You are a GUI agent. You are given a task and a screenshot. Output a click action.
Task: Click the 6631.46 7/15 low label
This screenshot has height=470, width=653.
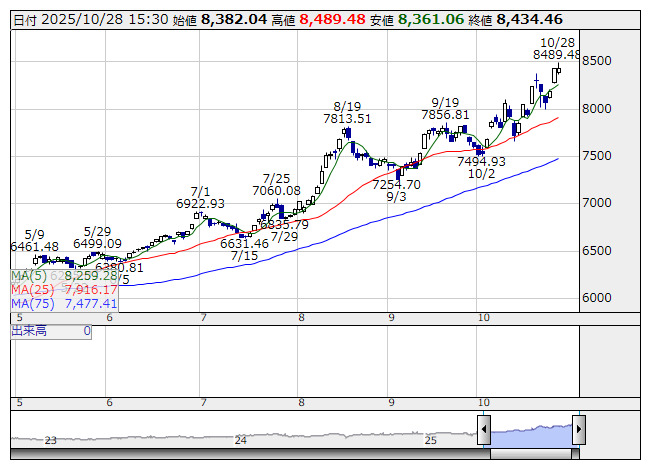244,249
